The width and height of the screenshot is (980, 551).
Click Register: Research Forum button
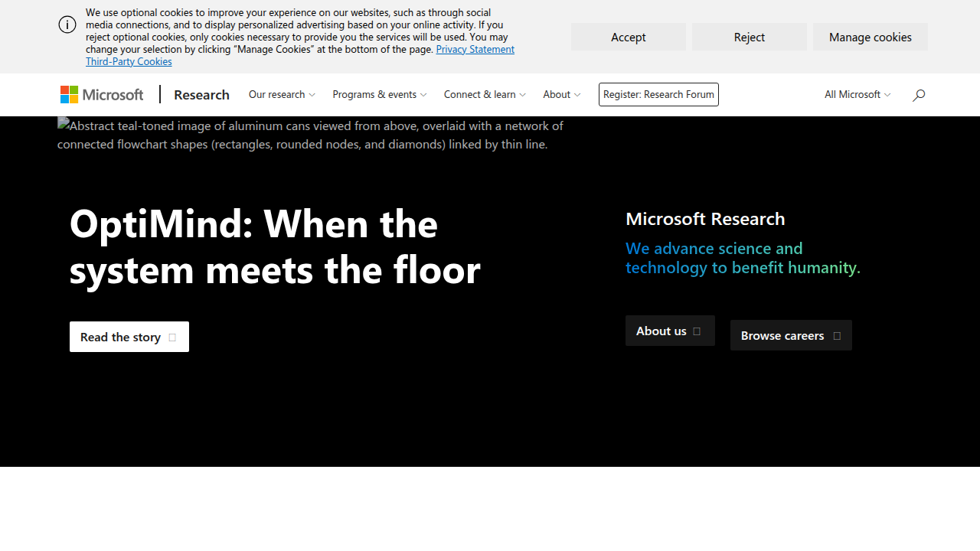pos(658,94)
